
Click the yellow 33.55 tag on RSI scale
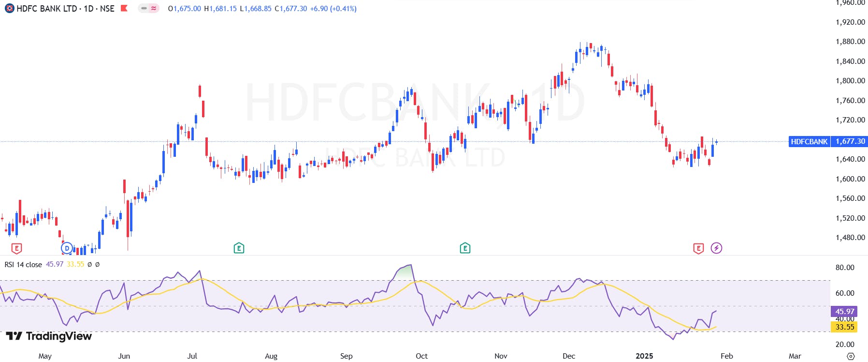(x=844, y=327)
